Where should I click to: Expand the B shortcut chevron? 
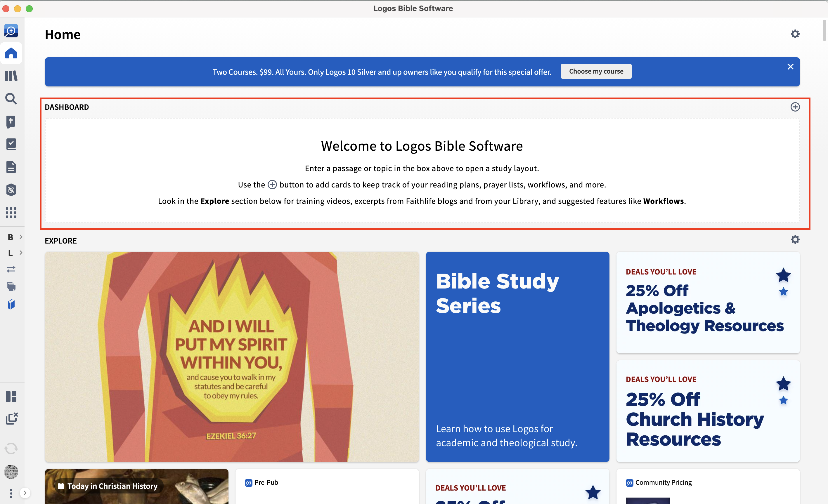click(21, 237)
